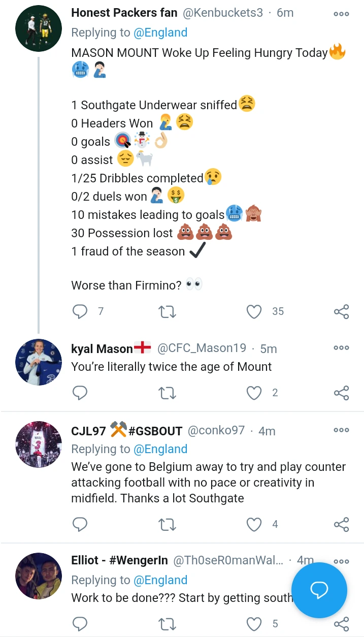Tap the blue compose reply floating button
This screenshot has width=364, height=637.
tap(319, 590)
